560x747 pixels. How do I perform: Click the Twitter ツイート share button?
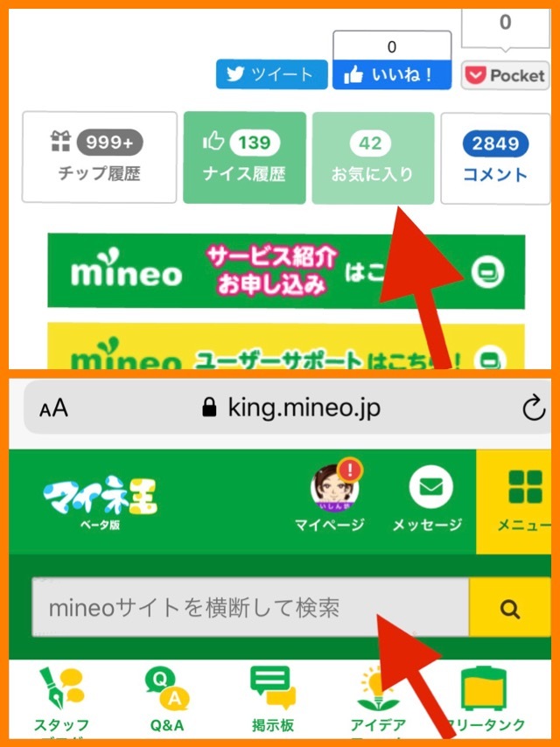[x=271, y=74]
